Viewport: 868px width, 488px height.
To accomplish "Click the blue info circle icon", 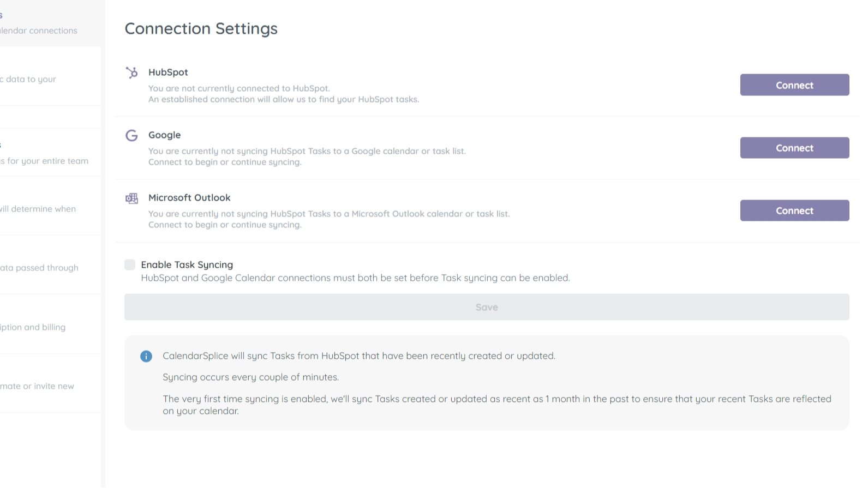I will click(146, 356).
